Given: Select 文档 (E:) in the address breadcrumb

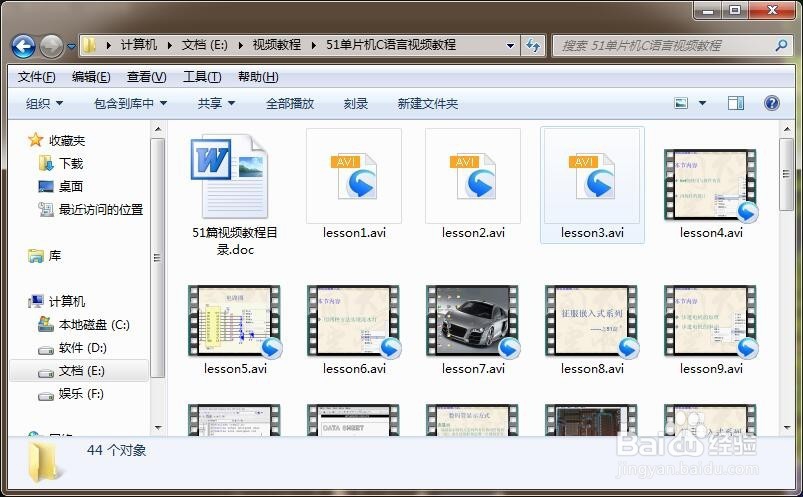Looking at the screenshot, I should click(x=204, y=45).
